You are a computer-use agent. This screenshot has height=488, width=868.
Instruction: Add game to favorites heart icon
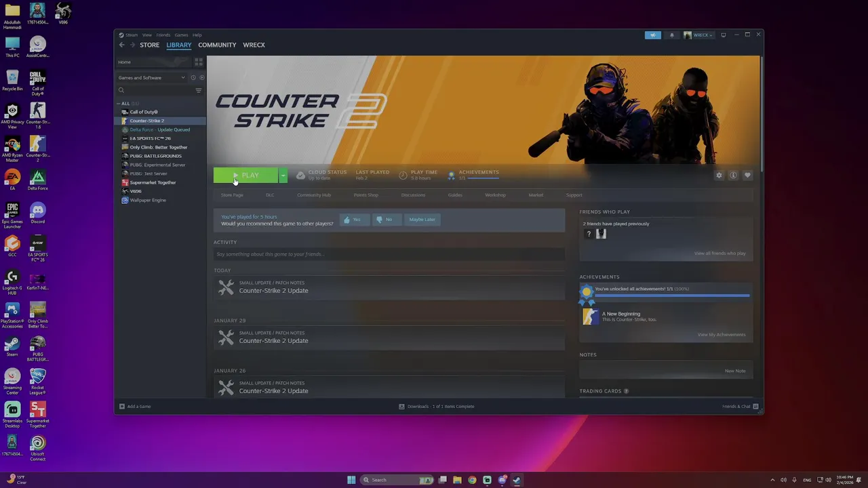[747, 175]
